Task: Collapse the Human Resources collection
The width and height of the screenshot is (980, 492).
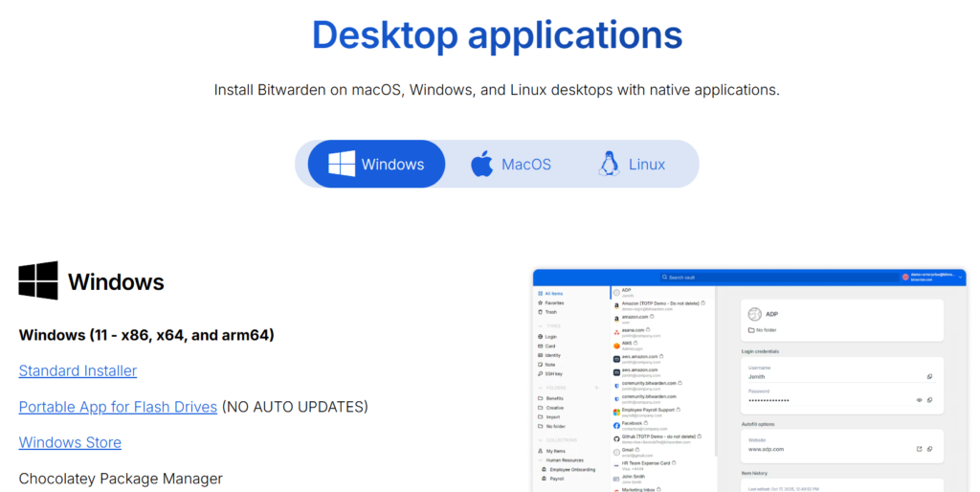Action: pyautogui.click(x=540, y=460)
